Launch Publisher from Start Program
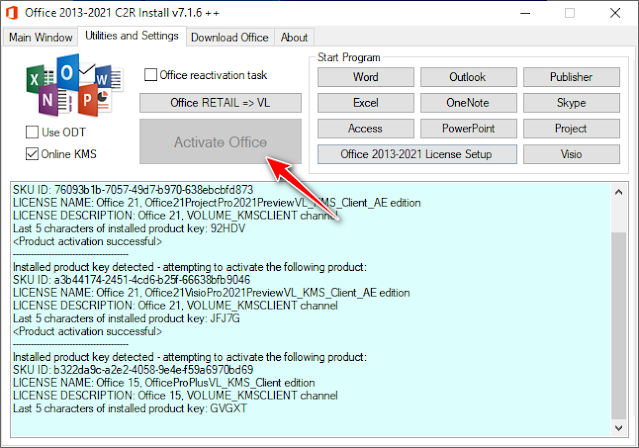This screenshot has height=448, width=639. tap(571, 77)
